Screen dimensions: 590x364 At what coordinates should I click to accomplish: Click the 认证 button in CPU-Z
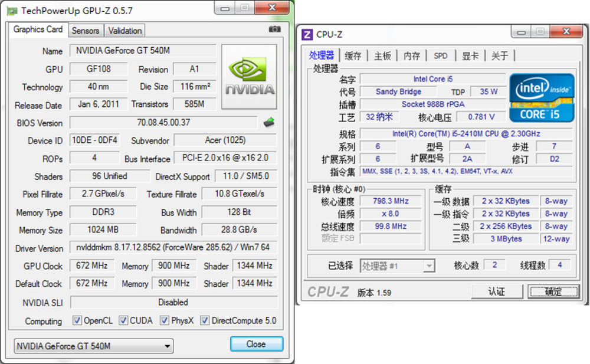click(x=497, y=291)
